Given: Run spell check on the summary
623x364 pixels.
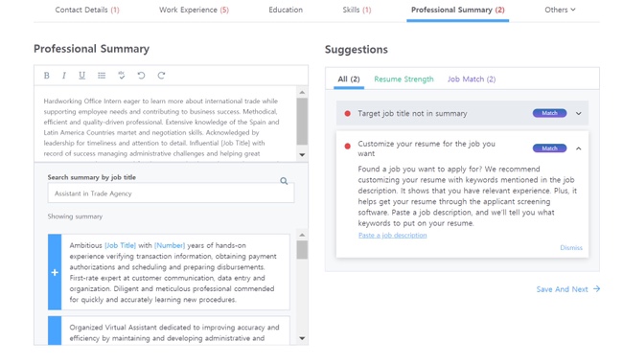Looking at the screenshot, I should tap(122, 76).
